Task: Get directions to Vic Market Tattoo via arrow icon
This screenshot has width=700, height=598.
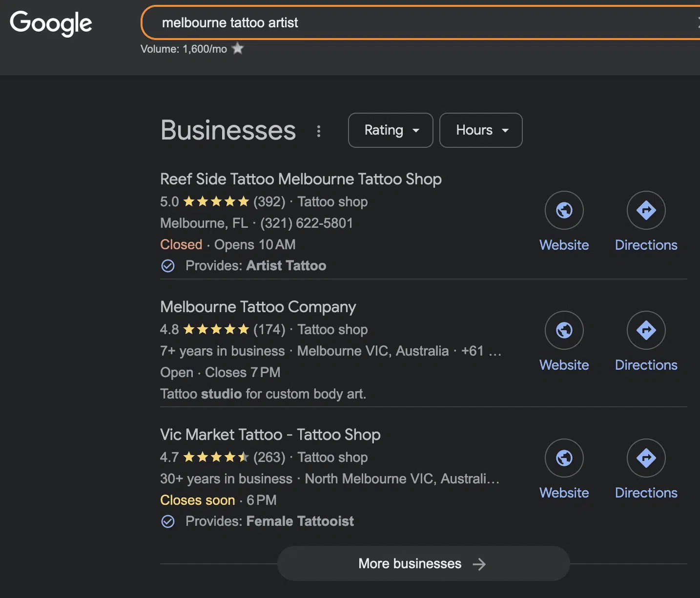Action: pos(646,458)
